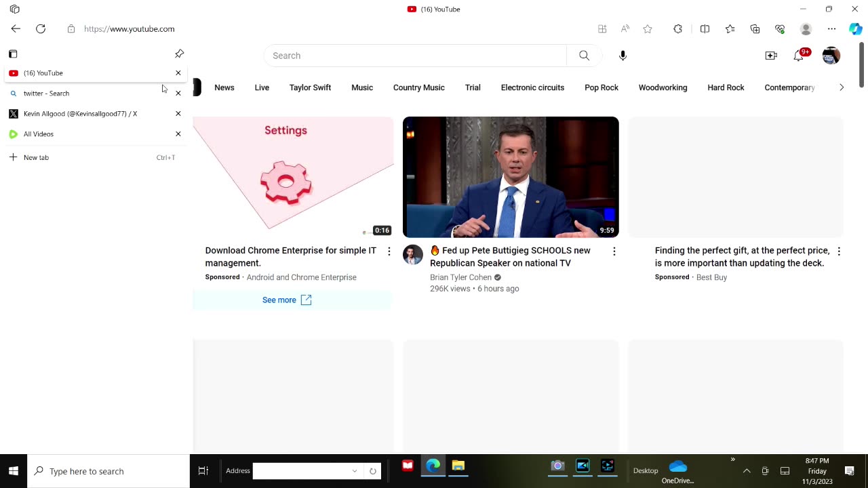Open YouTube Create video menu
Screen dimensions: 868x488
point(771,56)
